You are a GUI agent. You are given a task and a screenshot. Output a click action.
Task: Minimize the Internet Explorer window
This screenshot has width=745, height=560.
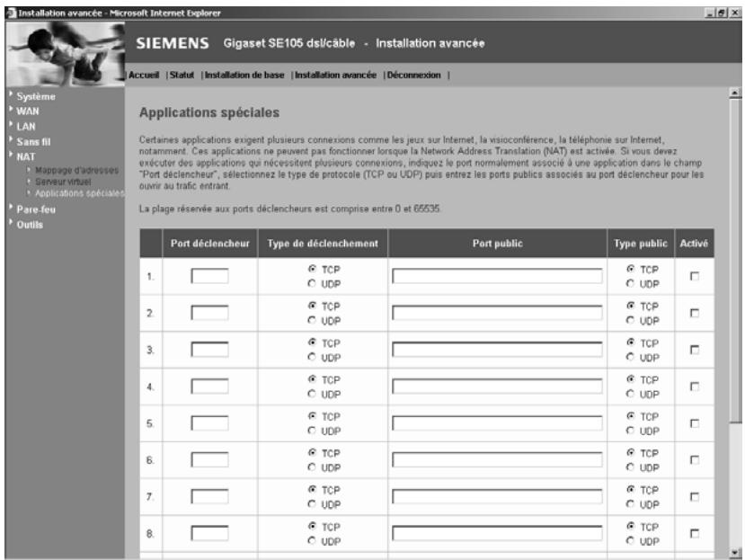(x=710, y=13)
